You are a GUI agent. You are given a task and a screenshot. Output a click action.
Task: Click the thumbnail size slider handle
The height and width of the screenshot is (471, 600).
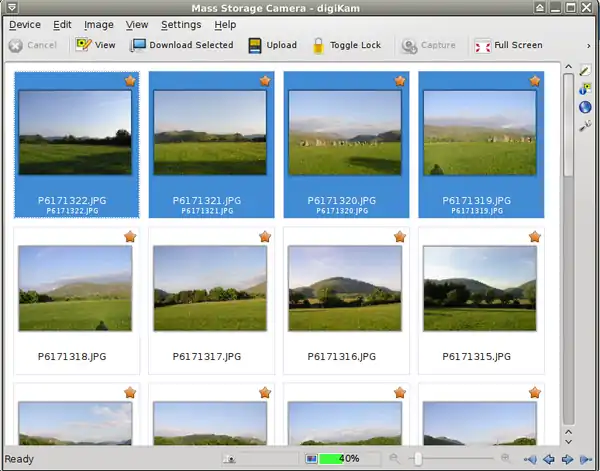click(x=417, y=459)
